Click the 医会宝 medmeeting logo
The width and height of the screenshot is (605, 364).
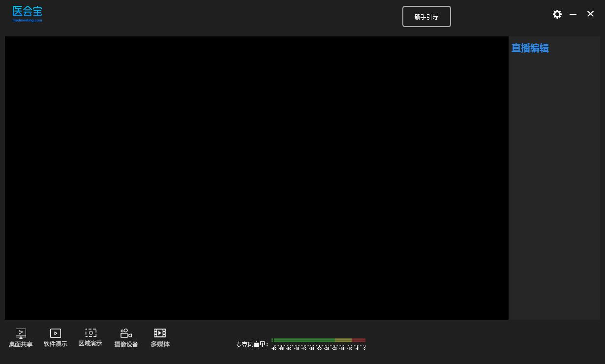click(27, 14)
